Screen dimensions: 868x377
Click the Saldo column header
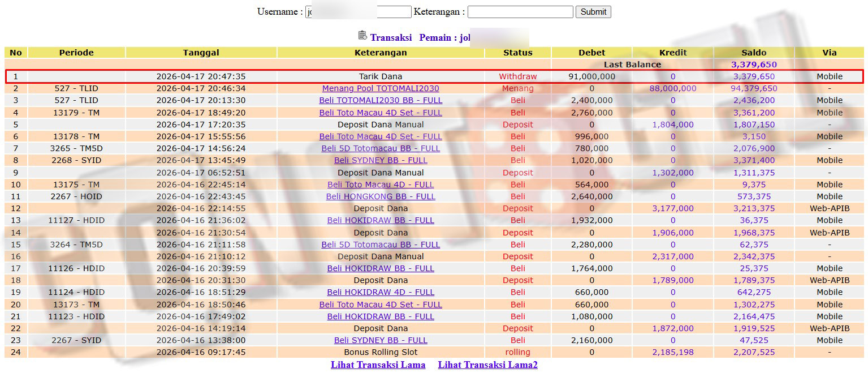(x=754, y=53)
